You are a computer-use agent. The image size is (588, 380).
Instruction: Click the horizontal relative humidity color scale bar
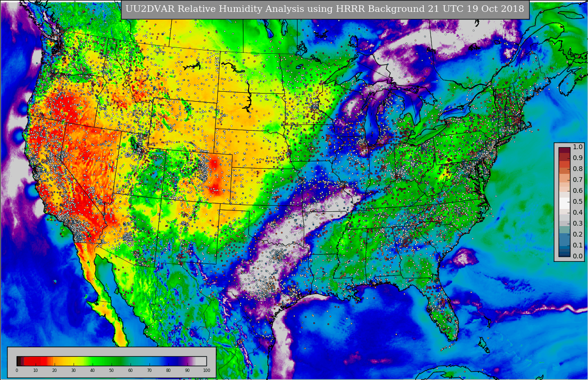[x=112, y=361]
